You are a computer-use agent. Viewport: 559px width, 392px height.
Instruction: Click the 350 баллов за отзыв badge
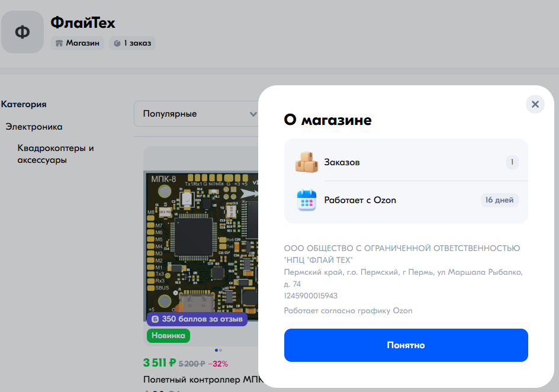pos(197,319)
